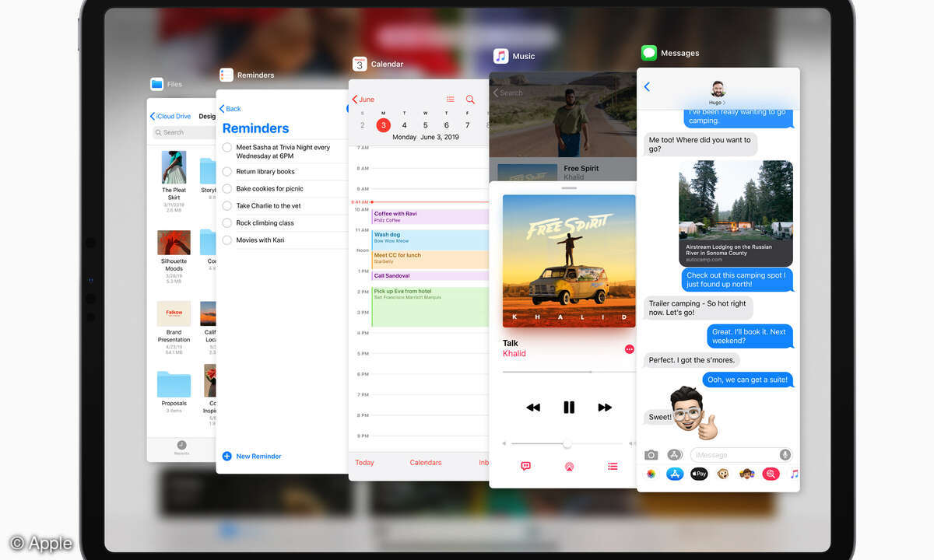
Task: Check off Rock climbing class reminder
Action: point(227,223)
